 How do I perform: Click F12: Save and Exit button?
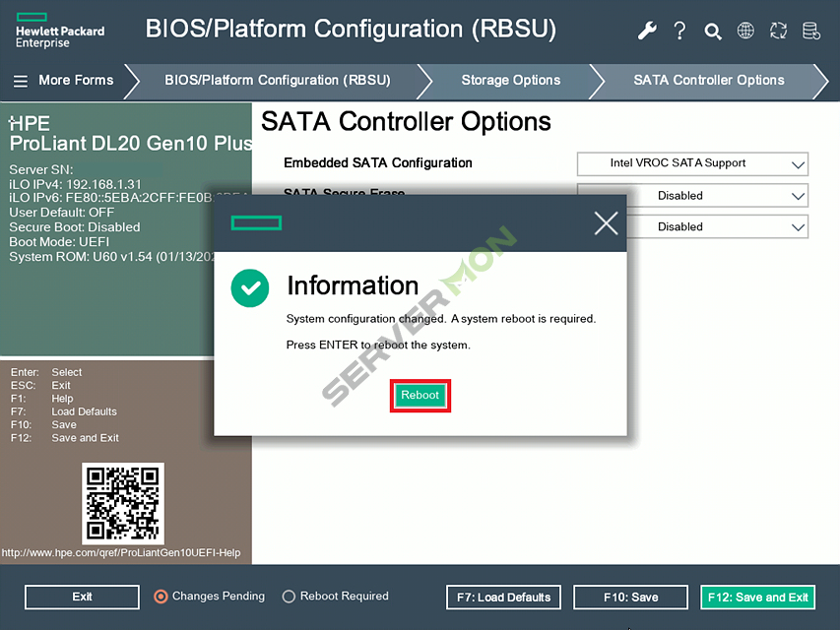coord(758,598)
